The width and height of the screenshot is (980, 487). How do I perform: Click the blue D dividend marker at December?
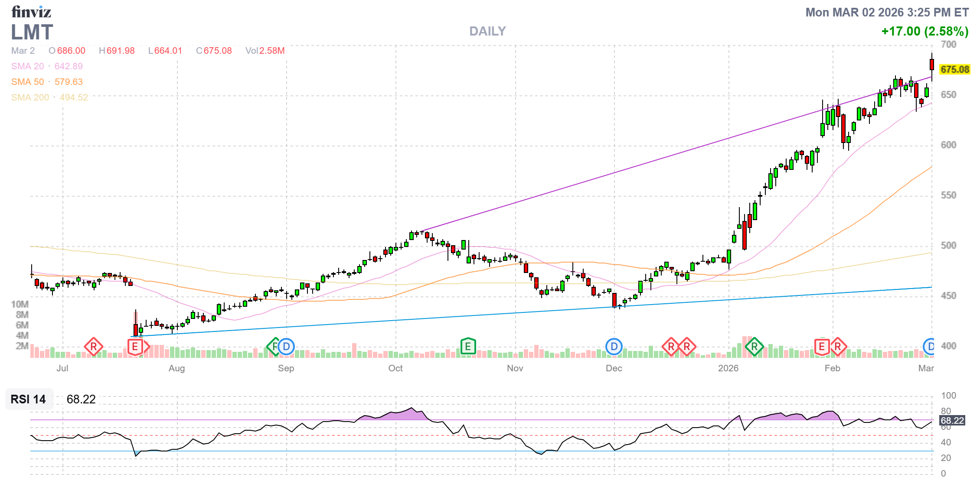point(614,347)
